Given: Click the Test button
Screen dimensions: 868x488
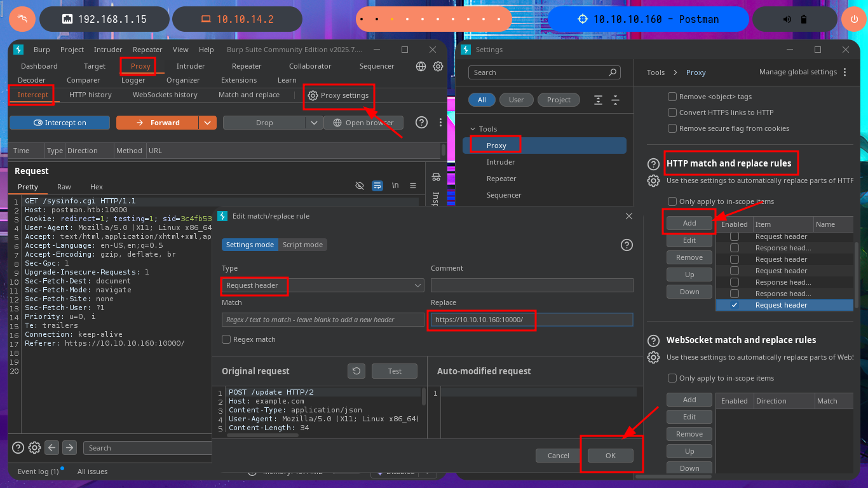Looking at the screenshot, I should [x=395, y=371].
